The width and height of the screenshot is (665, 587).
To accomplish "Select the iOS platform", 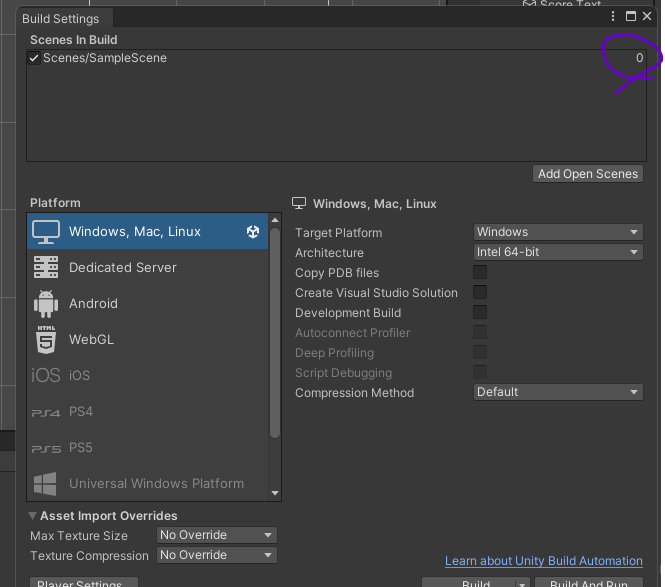I will pos(148,375).
